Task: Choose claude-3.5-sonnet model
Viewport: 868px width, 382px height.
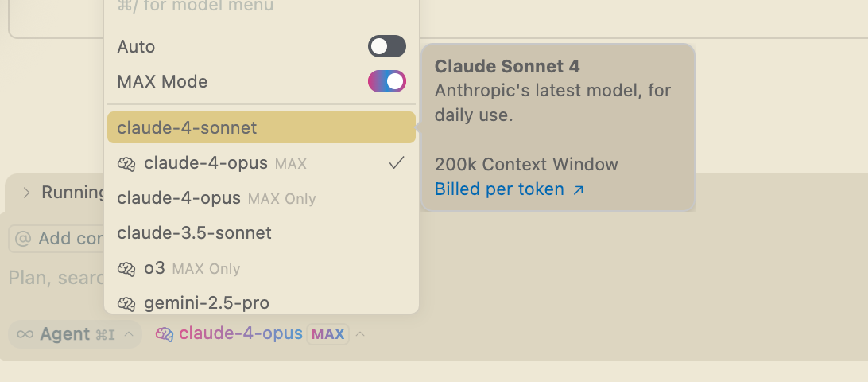Action: 194,233
